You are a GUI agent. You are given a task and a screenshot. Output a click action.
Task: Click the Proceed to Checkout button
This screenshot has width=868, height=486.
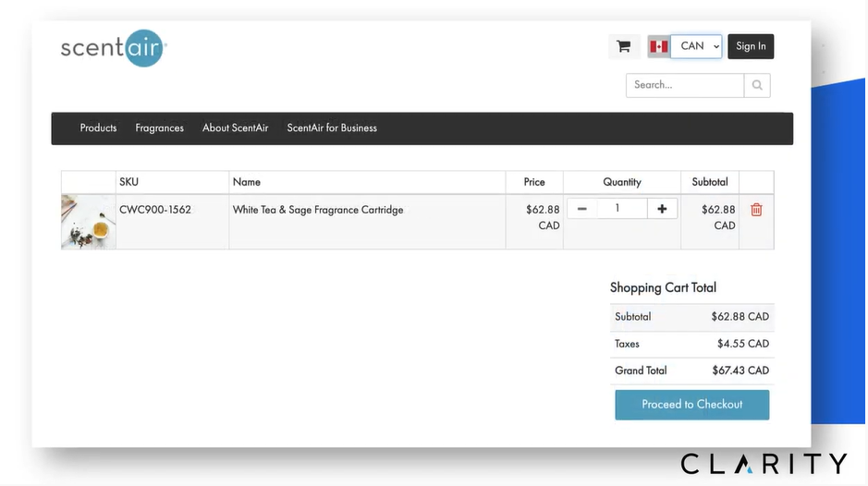point(692,405)
